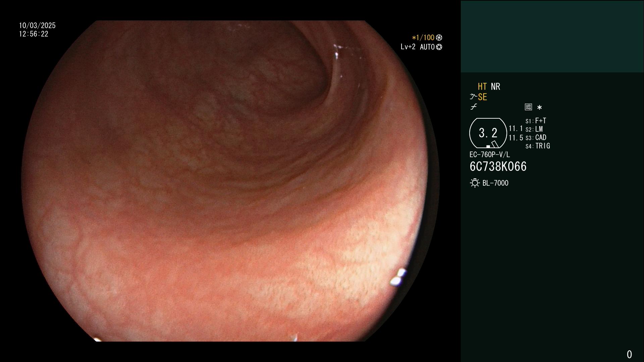644x362 pixels.
Task: Click the scope tip diagram showing 3.2
Action: 488,133
